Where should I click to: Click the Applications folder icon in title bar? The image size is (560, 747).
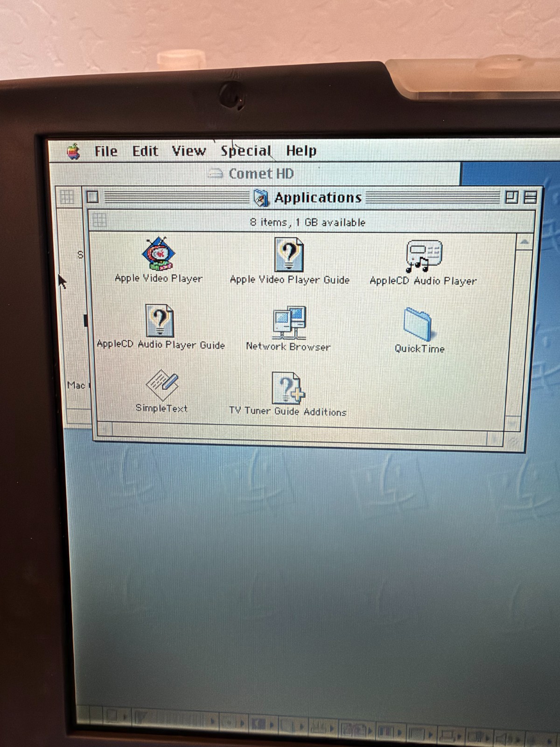coord(261,198)
